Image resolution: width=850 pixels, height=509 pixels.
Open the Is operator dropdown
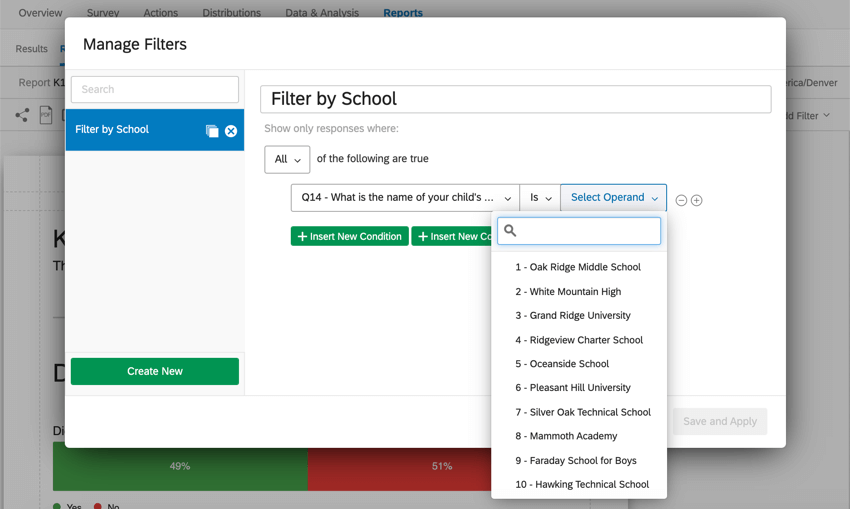(540, 198)
